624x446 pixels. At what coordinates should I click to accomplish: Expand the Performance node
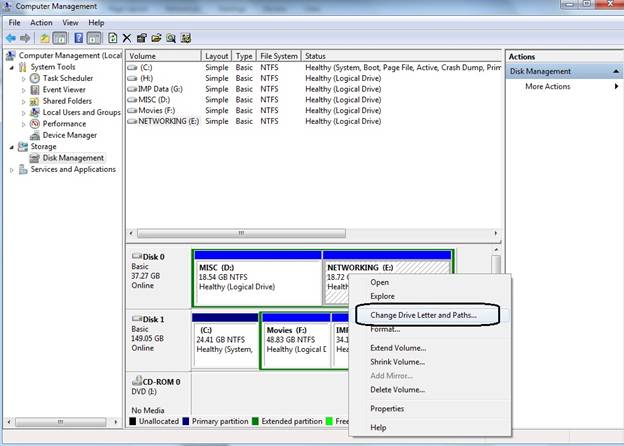point(23,125)
